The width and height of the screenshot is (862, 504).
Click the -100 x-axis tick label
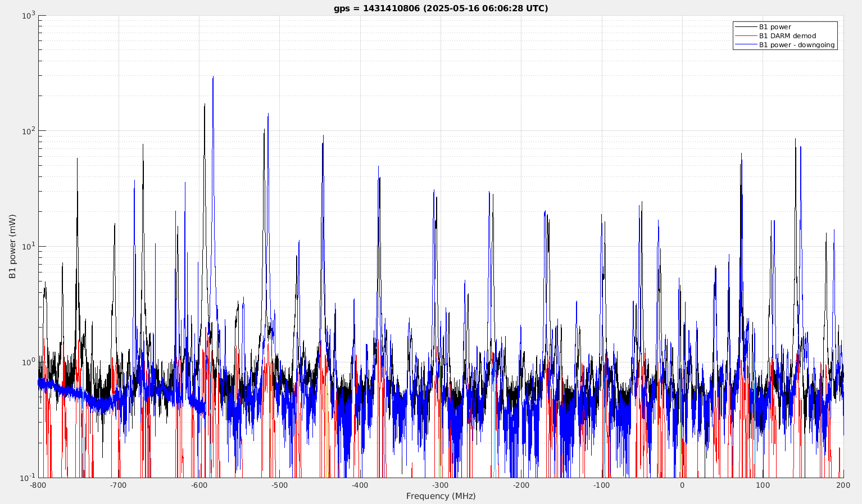(602, 485)
